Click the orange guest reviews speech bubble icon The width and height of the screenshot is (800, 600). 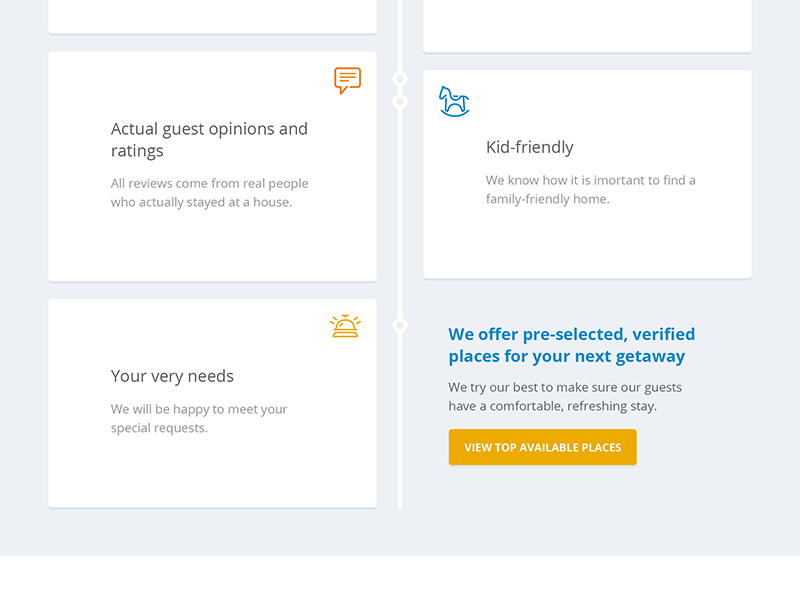(347, 80)
